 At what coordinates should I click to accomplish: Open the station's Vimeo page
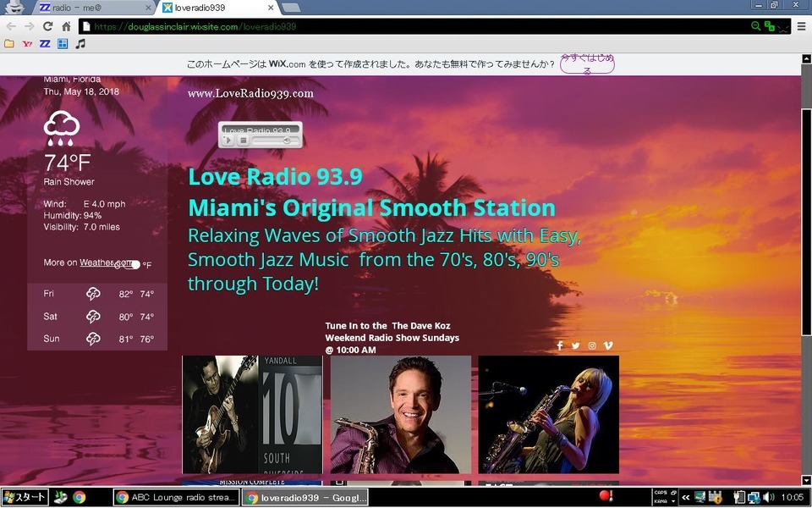[608, 345]
